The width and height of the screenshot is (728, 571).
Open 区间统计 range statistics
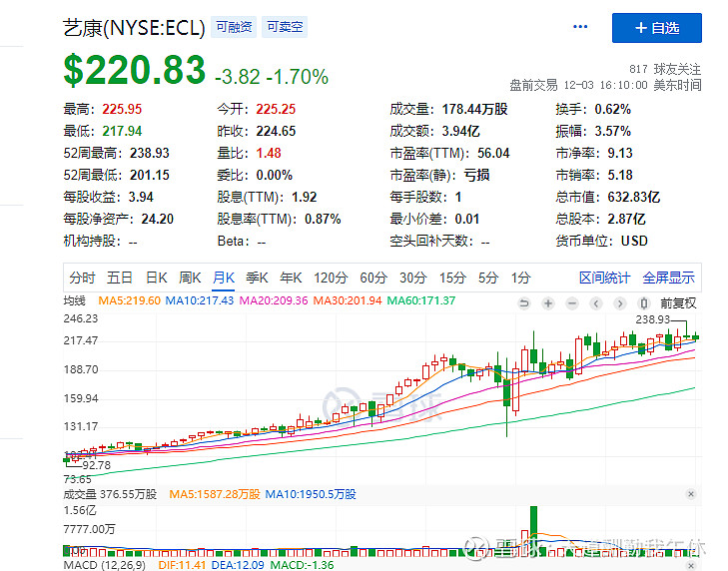(x=604, y=278)
